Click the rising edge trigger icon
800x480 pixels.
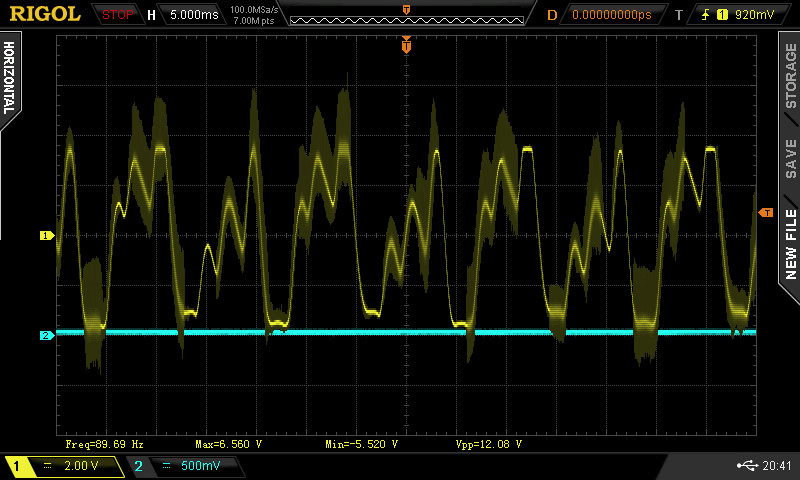(706, 15)
